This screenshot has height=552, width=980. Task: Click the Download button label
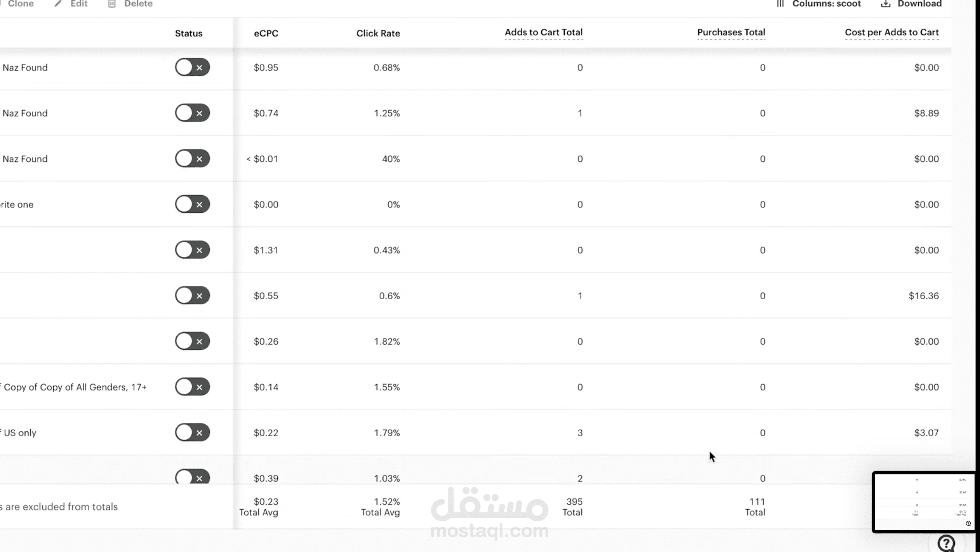click(x=919, y=4)
